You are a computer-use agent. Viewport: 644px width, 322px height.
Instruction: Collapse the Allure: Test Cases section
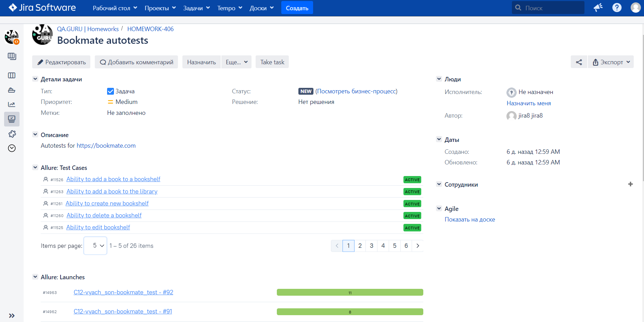click(35, 167)
